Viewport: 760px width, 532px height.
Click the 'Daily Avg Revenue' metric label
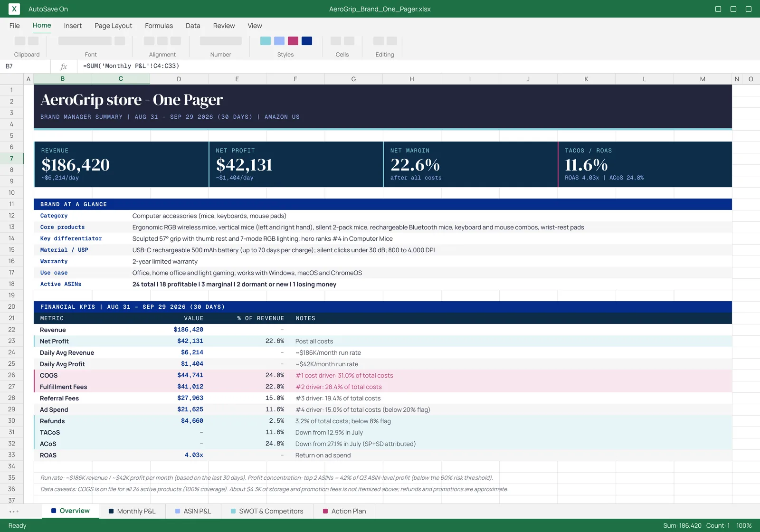click(x=67, y=352)
